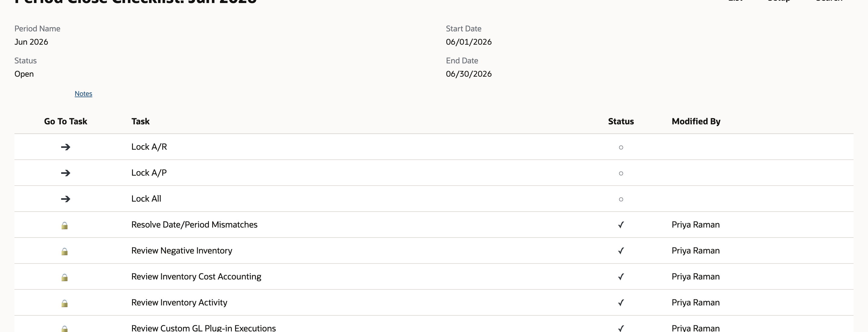Click lock icon for Resolve Date/Period Mismatches

(x=65, y=225)
